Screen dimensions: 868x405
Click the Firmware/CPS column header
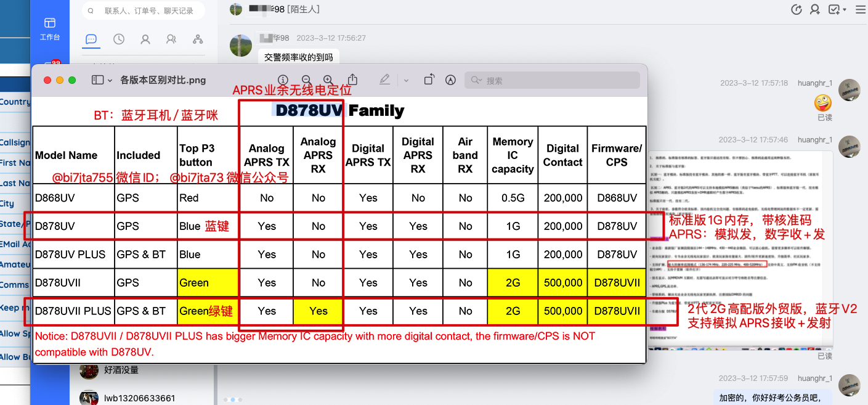617,155
